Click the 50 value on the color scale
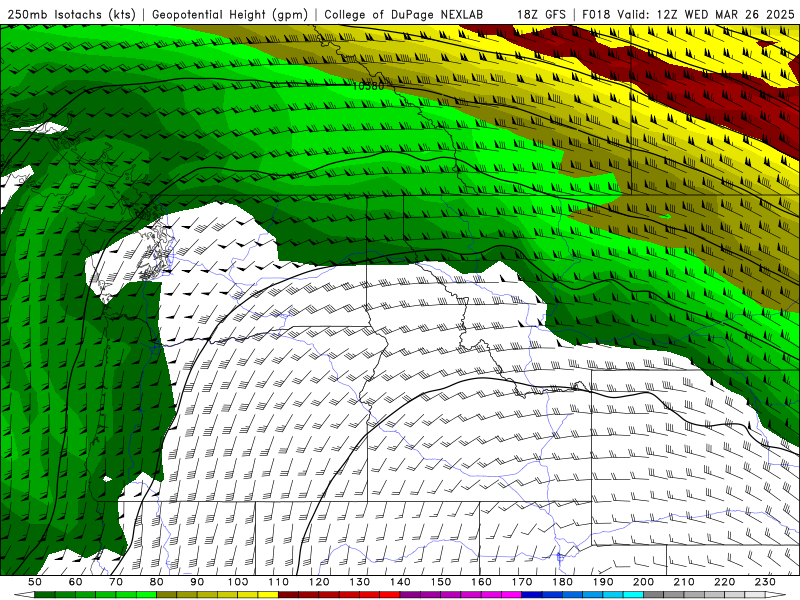800x600 pixels. pos(35,582)
